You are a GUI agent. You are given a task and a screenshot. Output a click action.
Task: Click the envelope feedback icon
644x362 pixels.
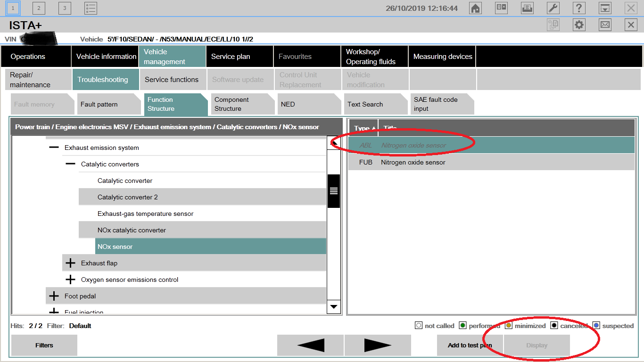(x=605, y=25)
